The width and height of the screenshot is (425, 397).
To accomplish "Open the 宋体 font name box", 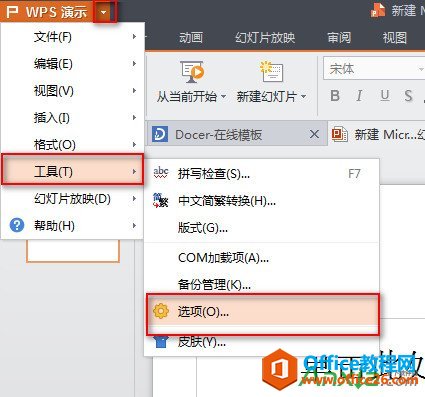I will click(374, 68).
